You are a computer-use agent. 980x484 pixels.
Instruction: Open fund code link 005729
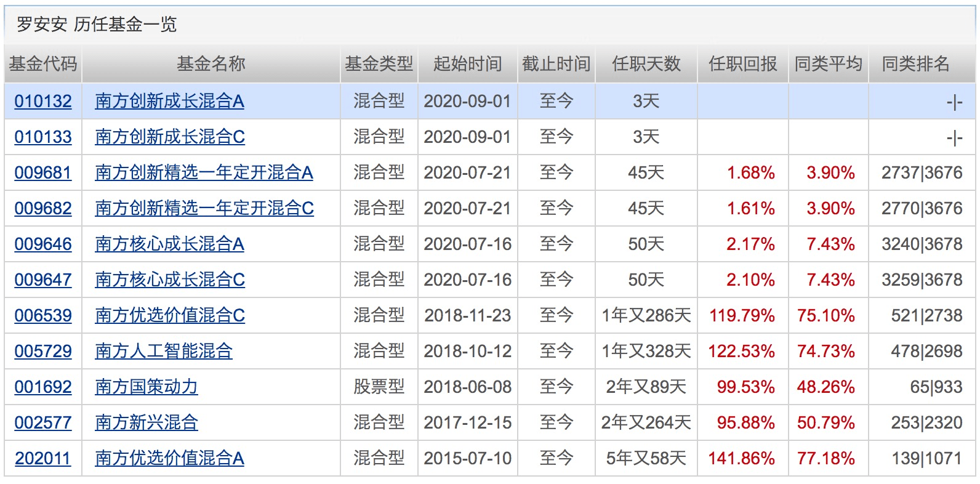pyautogui.click(x=43, y=351)
